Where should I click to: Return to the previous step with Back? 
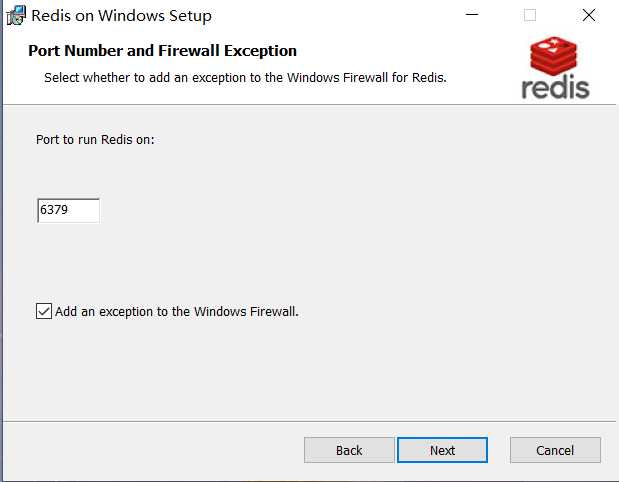click(x=349, y=450)
